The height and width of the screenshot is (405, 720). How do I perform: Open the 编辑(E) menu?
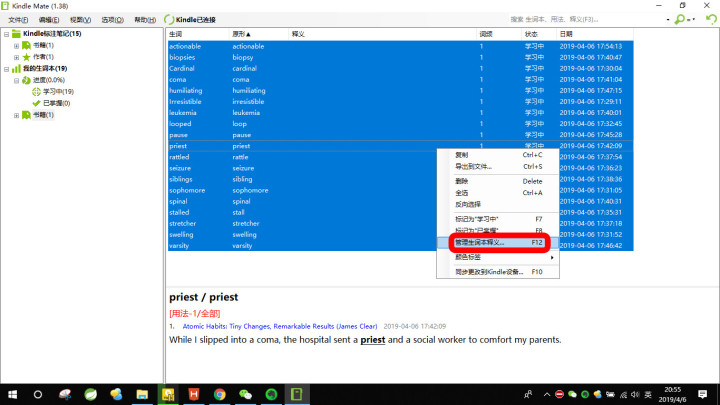(49, 20)
